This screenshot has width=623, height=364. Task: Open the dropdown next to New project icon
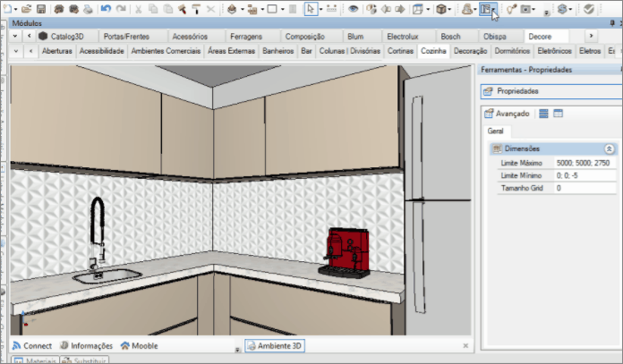point(15,9)
